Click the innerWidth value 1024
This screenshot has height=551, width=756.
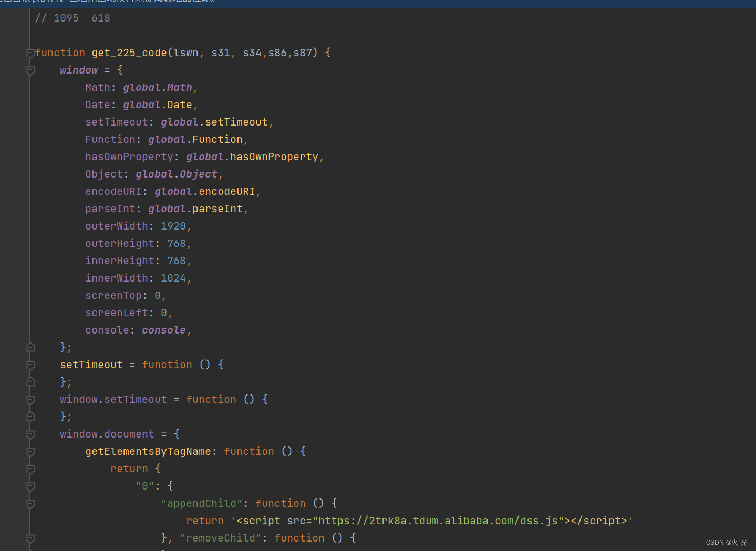173,278
